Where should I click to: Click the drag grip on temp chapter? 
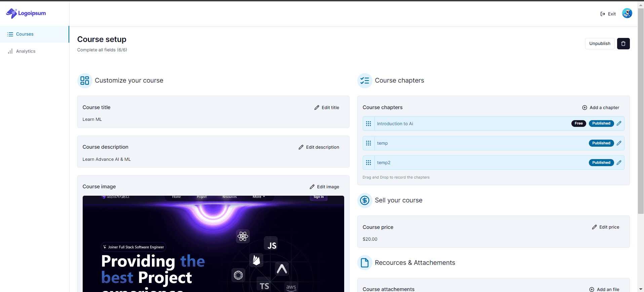[x=368, y=143]
